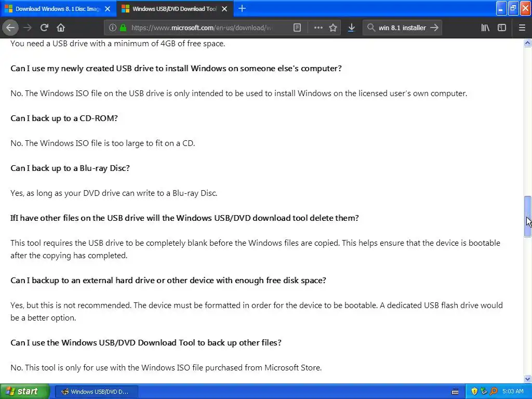
Task: Click the 'someone else's computer?' question heading
Action: (176, 68)
